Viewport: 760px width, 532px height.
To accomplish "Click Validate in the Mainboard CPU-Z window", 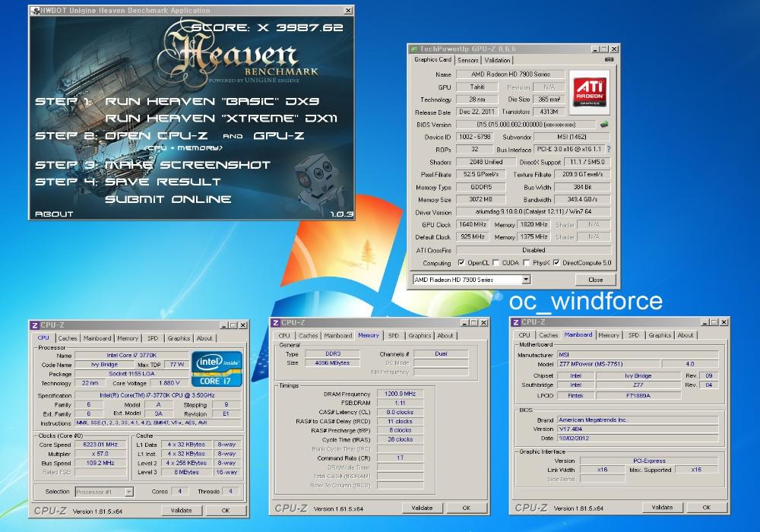I will [662, 507].
